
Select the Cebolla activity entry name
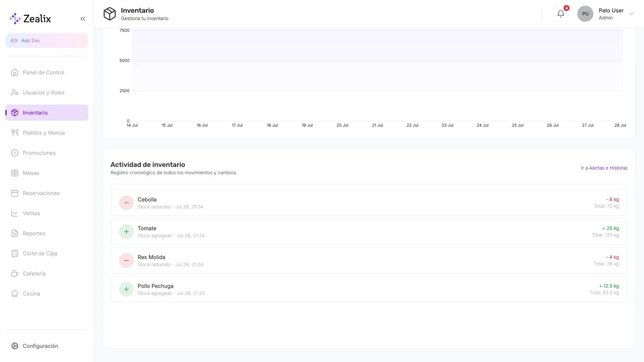click(x=147, y=199)
